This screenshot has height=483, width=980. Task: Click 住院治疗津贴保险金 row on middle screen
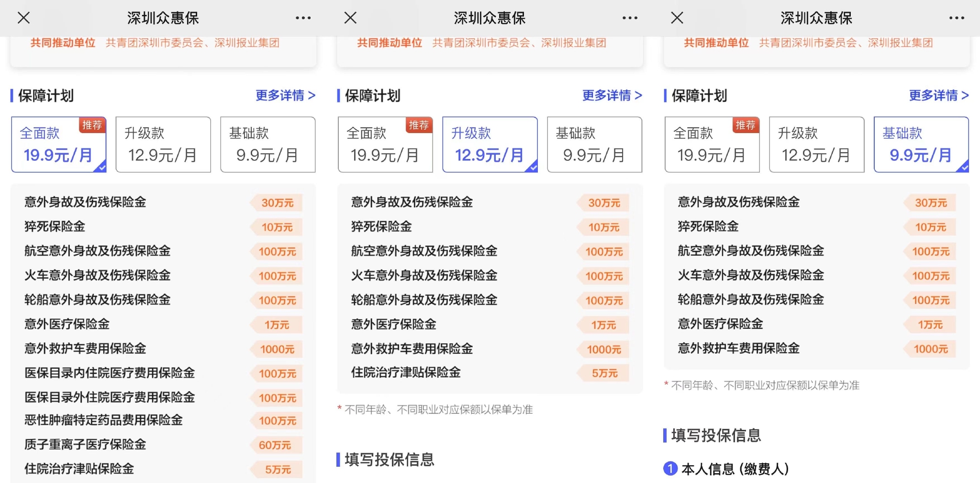[x=490, y=372]
